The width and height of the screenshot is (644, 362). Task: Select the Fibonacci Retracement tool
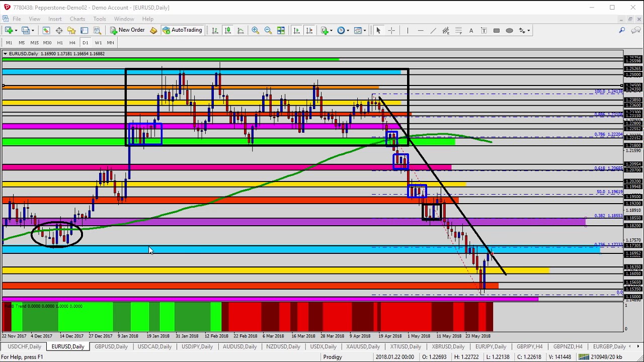point(458,30)
